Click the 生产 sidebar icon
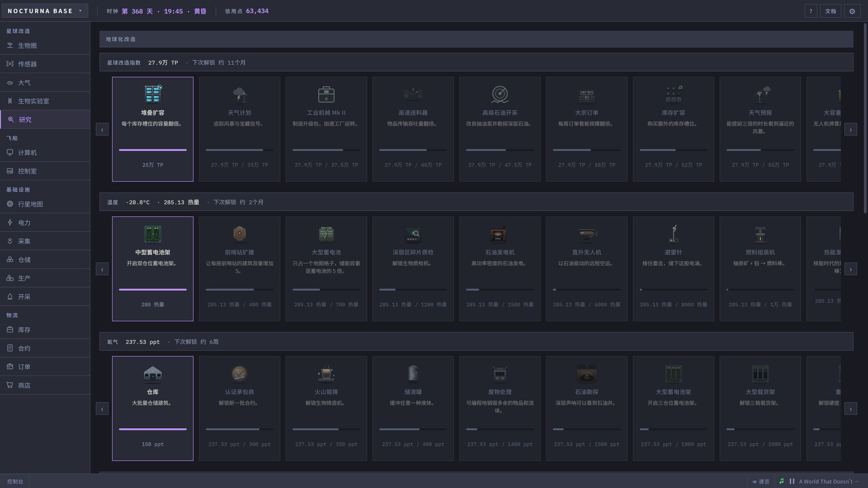The image size is (868, 488). [x=10, y=278]
